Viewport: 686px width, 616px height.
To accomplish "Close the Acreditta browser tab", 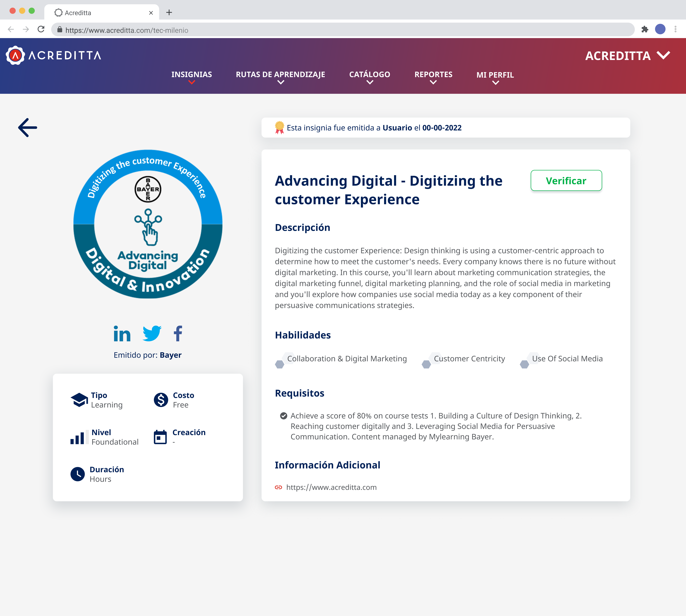I will pyautogui.click(x=151, y=13).
